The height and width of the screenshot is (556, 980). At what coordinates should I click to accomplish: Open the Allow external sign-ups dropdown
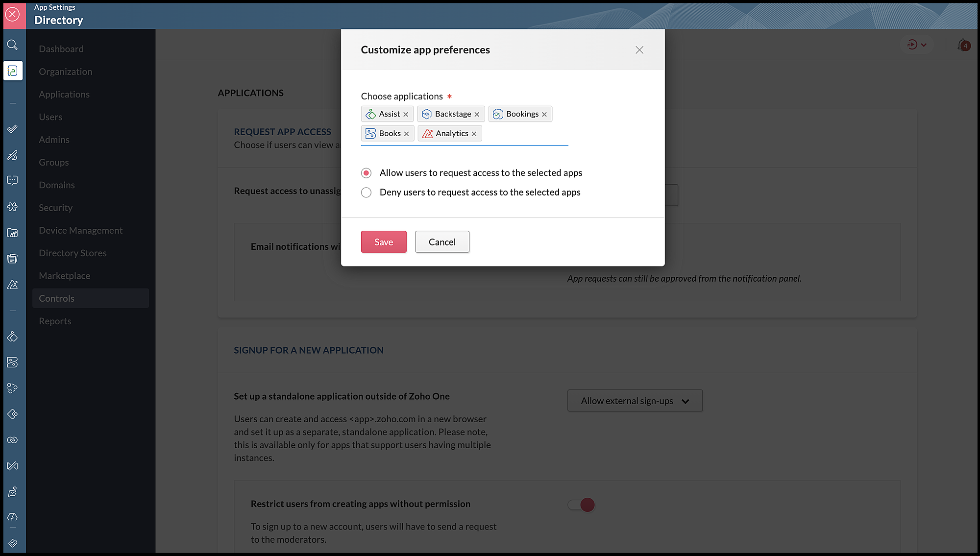coord(635,401)
